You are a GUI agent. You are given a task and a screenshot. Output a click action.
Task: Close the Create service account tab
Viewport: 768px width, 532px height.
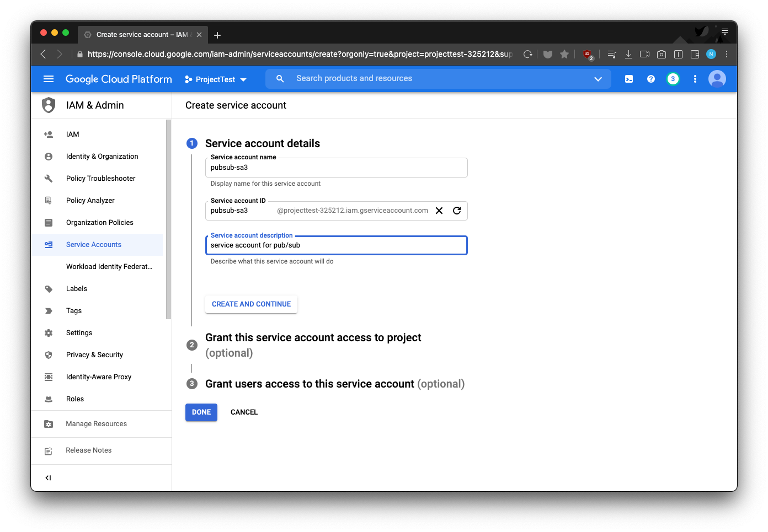click(199, 35)
